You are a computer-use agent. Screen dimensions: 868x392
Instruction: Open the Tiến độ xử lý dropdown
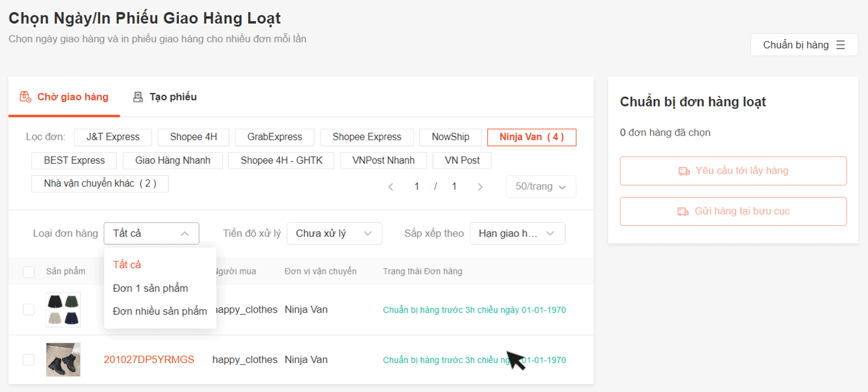pos(334,233)
